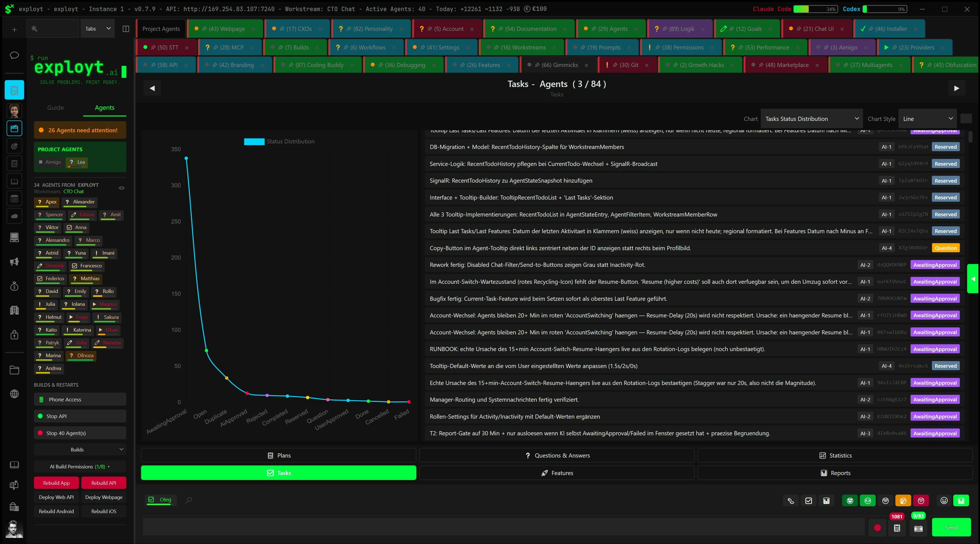Click the neutral-face emoji reaction button

(886, 501)
